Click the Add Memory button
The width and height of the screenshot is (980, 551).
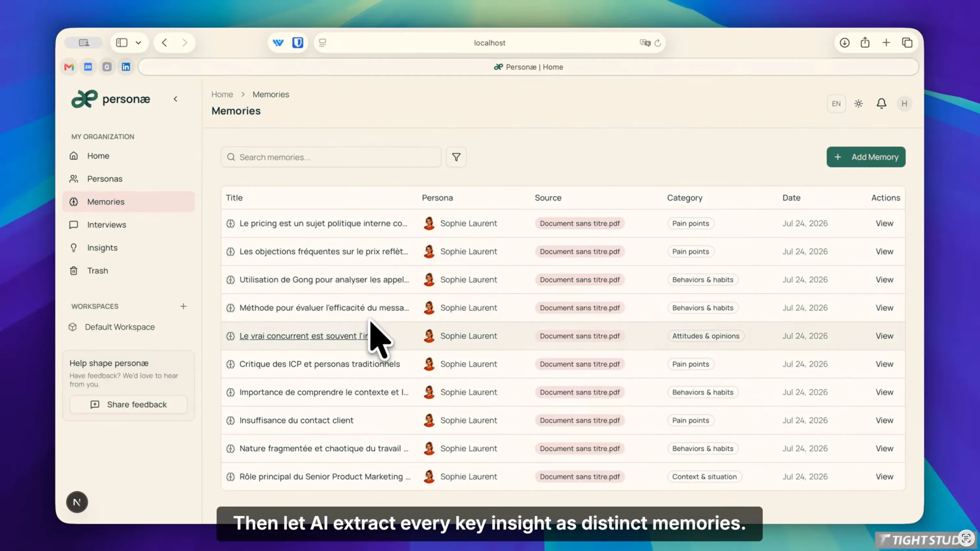coord(866,157)
